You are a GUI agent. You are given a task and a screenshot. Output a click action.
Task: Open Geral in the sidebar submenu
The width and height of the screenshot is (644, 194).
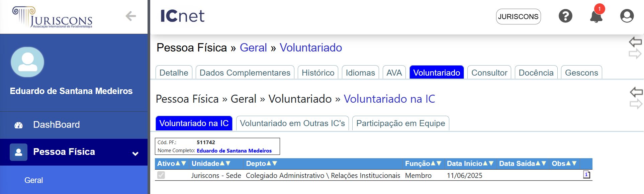34,180
